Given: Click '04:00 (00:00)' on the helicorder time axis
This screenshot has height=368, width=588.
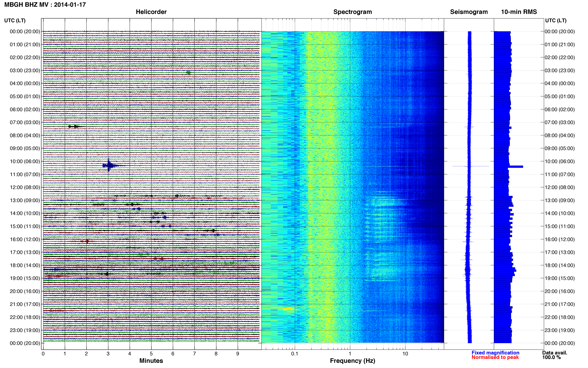Looking at the screenshot, I should point(25,83).
